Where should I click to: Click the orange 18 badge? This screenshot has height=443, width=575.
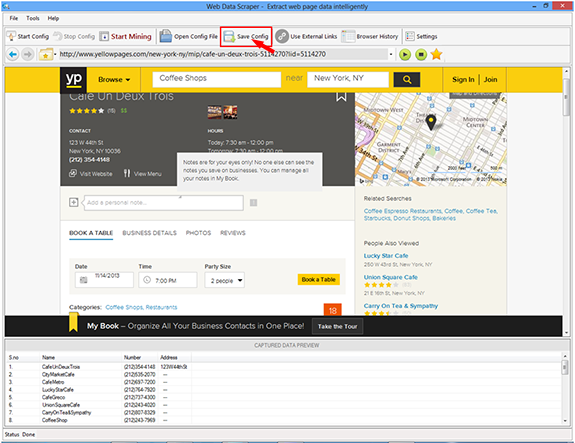click(333, 310)
